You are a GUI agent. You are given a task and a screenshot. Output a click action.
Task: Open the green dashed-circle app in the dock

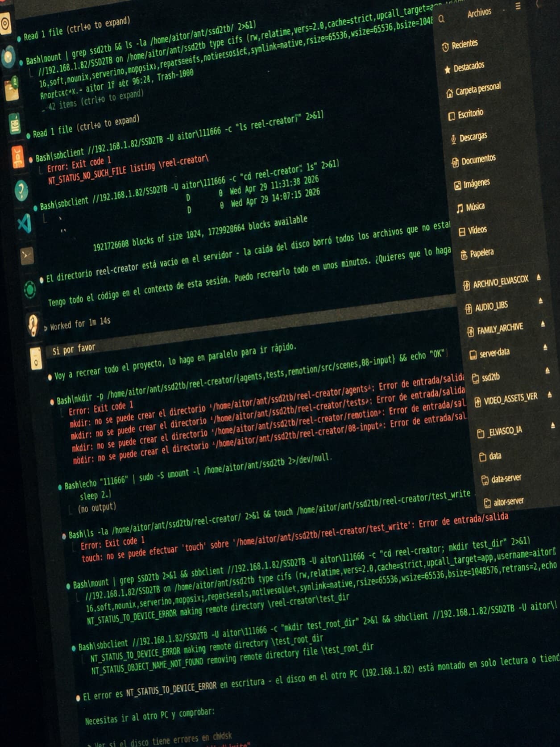click(x=30, y=290)
